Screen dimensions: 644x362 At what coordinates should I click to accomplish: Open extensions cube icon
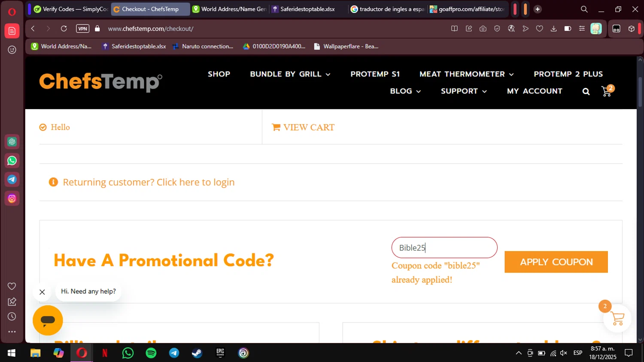click(632, 29)
